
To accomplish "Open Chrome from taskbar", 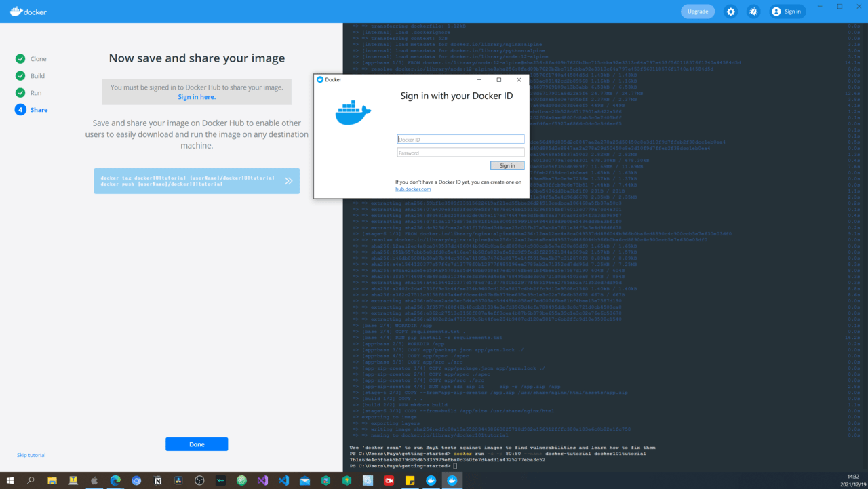I will [136, 480].
